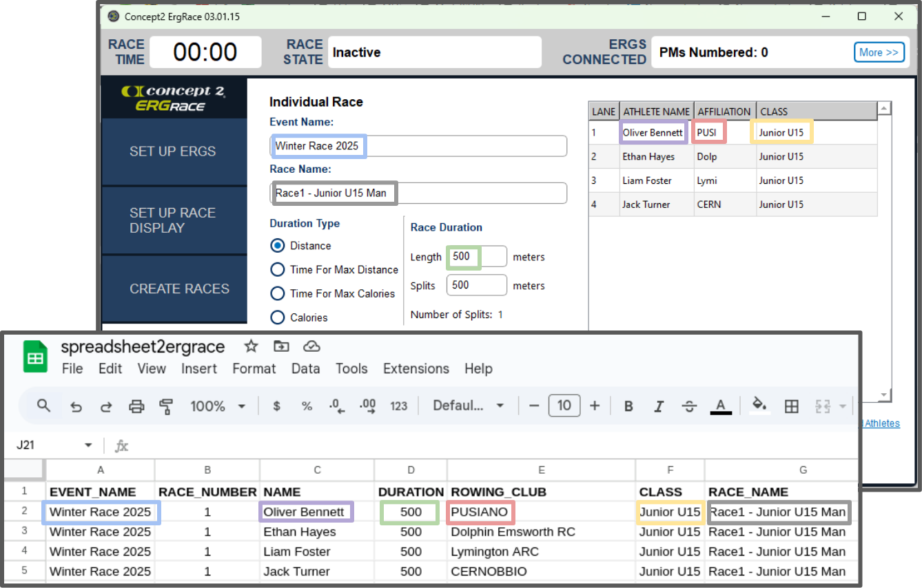Click the redo arrow in Sheets toolbar

tap(106, 406)
